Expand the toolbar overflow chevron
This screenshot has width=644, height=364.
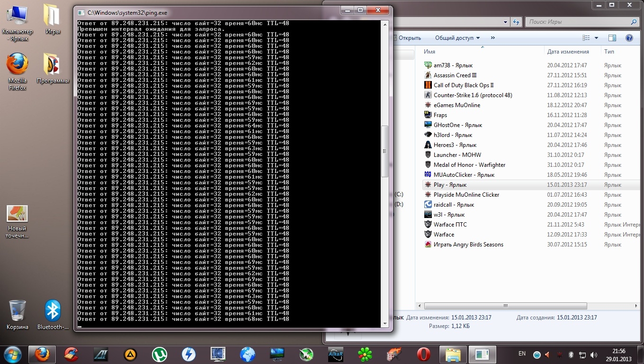(x=492, y=38)
